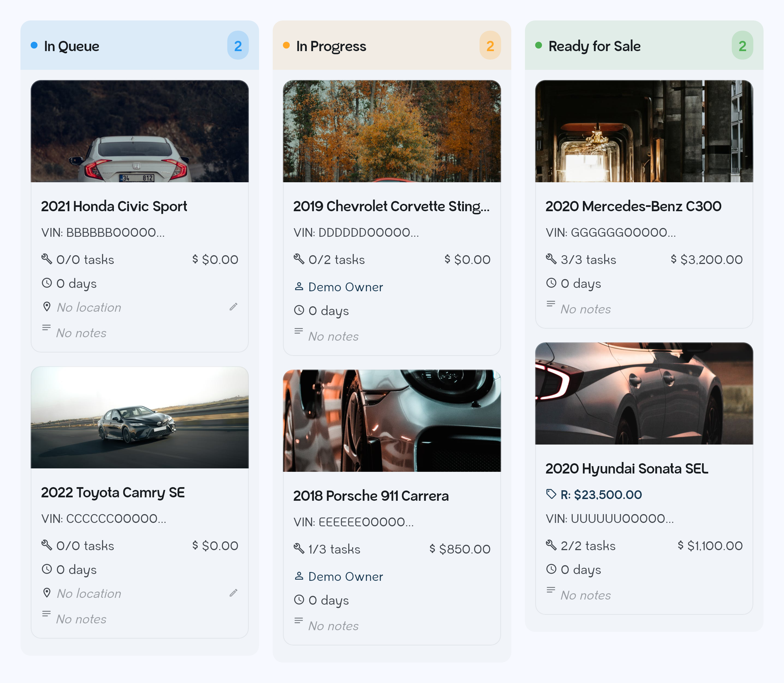
Task: Click the clock icon on Porsche 911 card
Action: pyautogui.click(x=299, y=600)
